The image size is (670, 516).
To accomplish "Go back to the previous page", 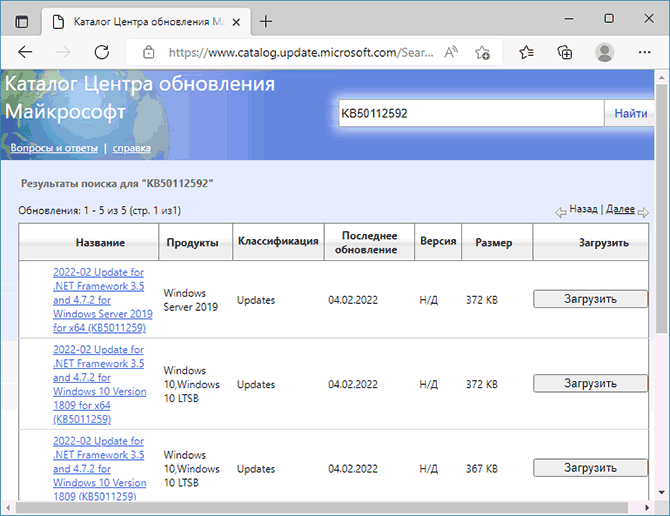I will click(x=25, y=52).
